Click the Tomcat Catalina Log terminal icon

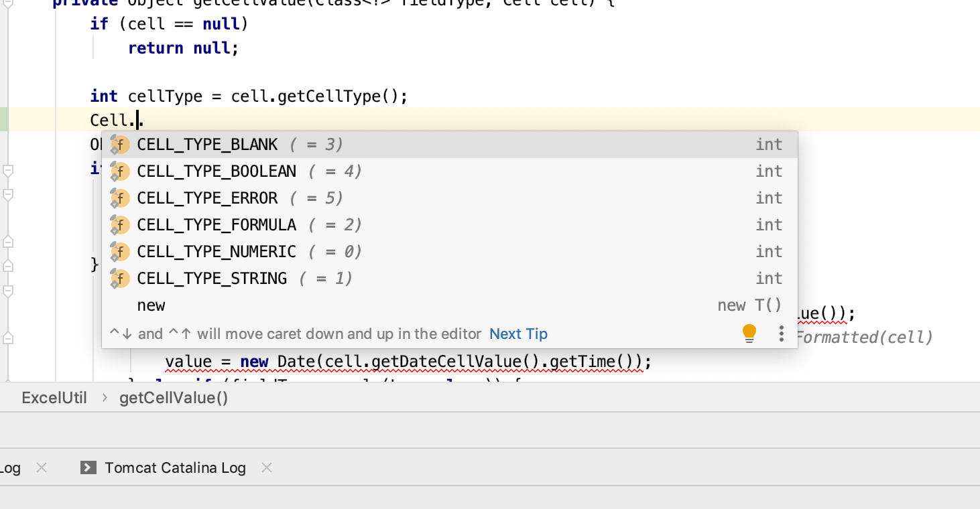point(88,467)
